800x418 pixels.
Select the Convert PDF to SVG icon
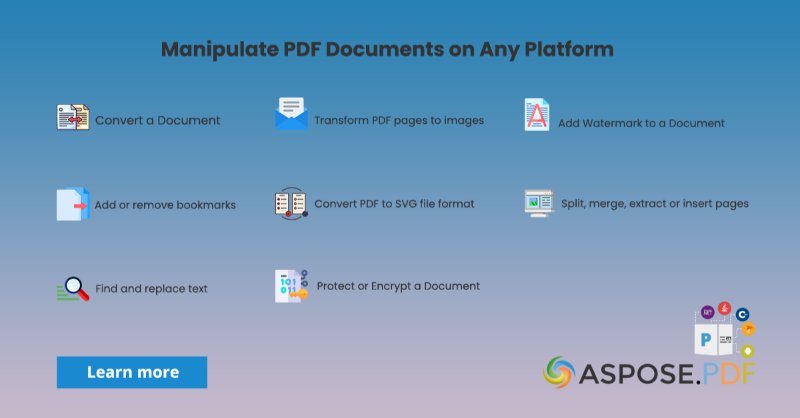click(291, 203)
